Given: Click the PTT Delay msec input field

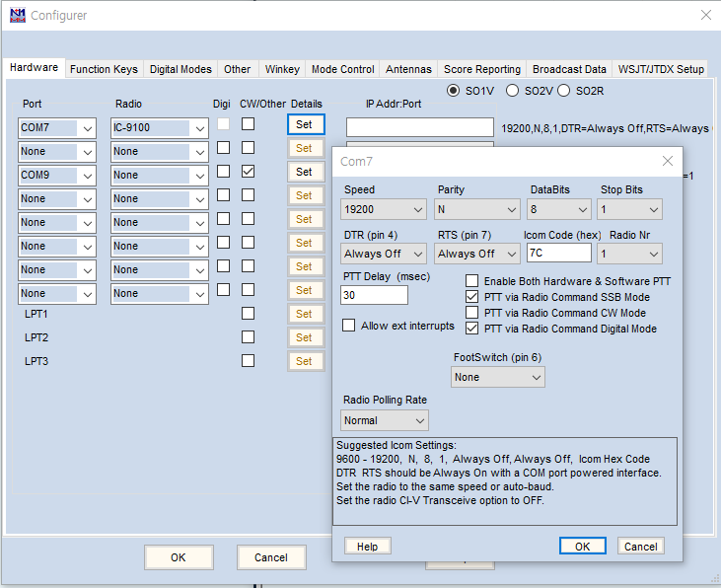Looking at the screenshot, I should [x=375, y=295].
